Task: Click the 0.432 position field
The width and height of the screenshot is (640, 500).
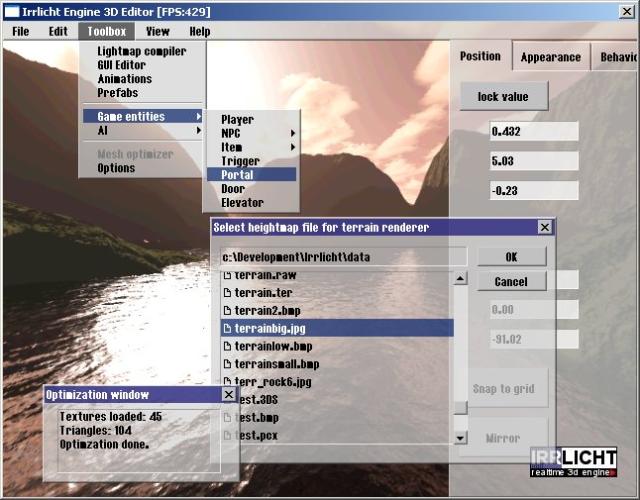Action: tap(534, 131)
